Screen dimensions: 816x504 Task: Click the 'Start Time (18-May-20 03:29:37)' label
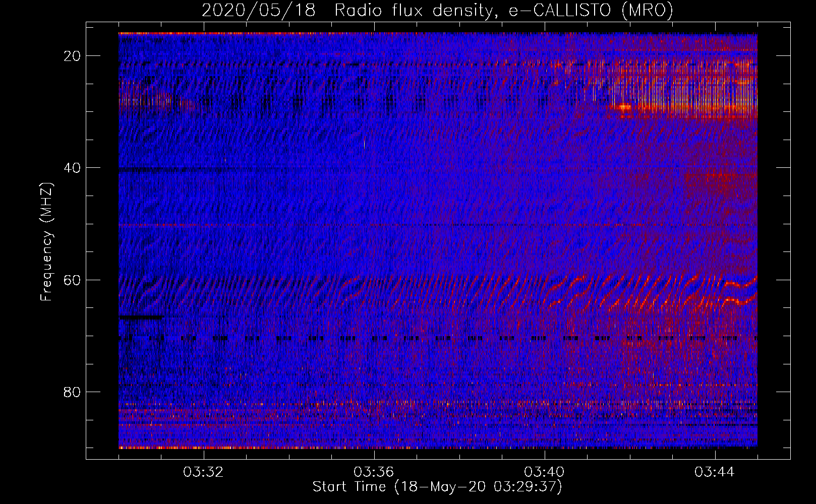tap(437, 487)
